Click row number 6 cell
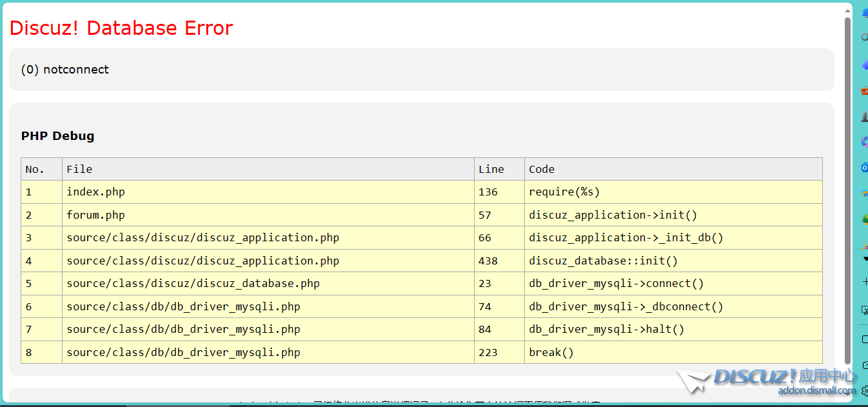 tap(41, 307)
